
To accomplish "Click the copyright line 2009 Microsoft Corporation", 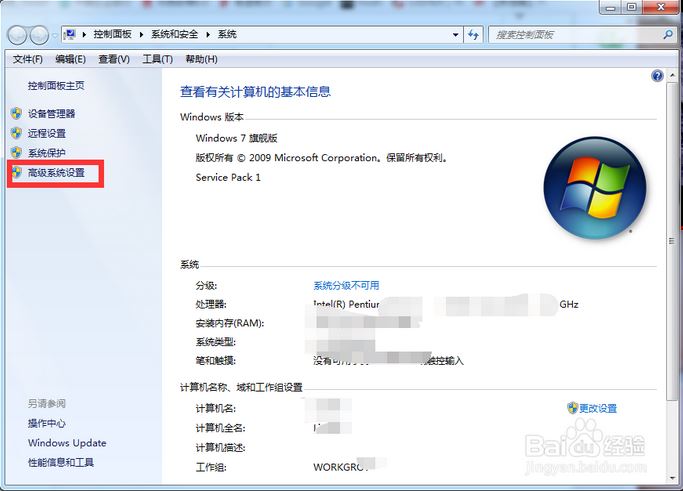I will 321,158.
